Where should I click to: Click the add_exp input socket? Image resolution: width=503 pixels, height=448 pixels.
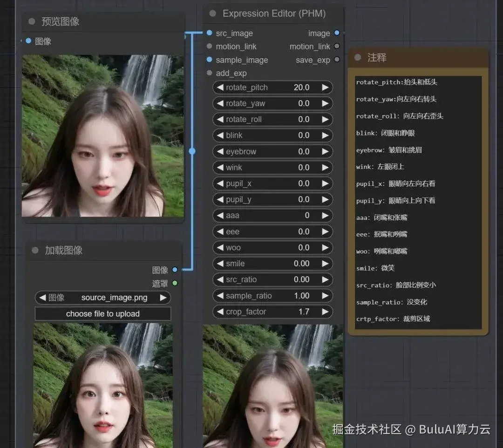[x=210, y=73]
